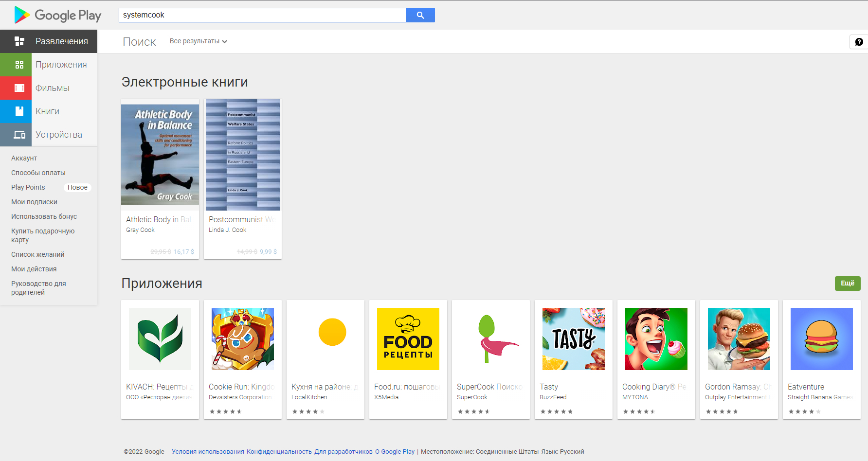Click the blue search magnifier button
This screenshot has height=461, width=868.
coord(420,15)
